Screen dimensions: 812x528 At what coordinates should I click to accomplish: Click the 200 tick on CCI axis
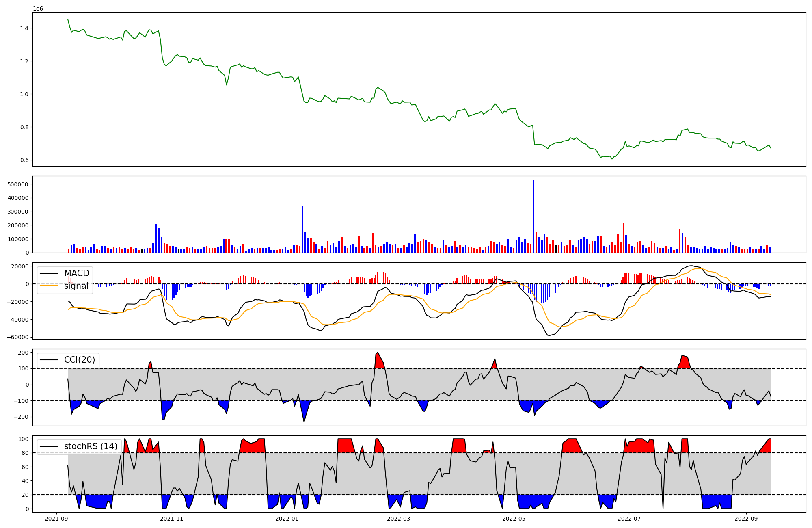pos(23,353)
